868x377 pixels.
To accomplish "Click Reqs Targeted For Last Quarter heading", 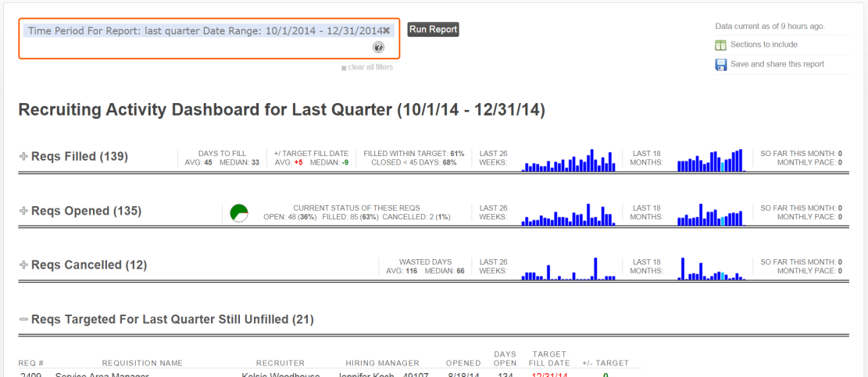I will 173,319.
